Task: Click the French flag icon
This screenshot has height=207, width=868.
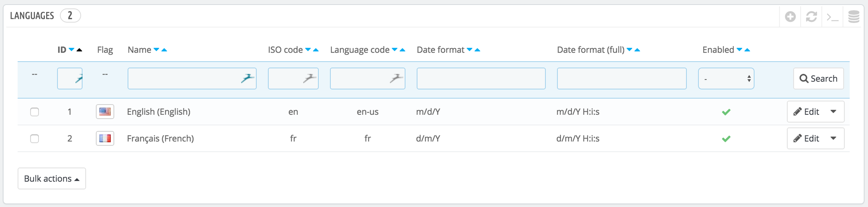Action: pyautogui.click(x=105, y=139)
